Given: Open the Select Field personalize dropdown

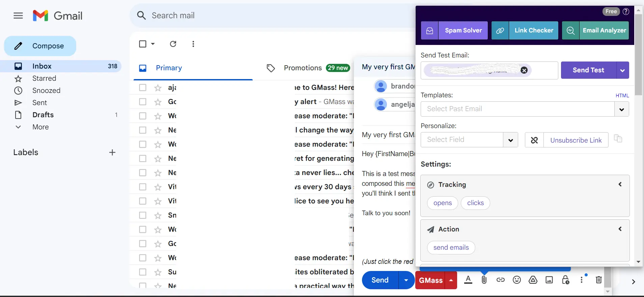Looking at the screenshot, I should click(511, 140).
